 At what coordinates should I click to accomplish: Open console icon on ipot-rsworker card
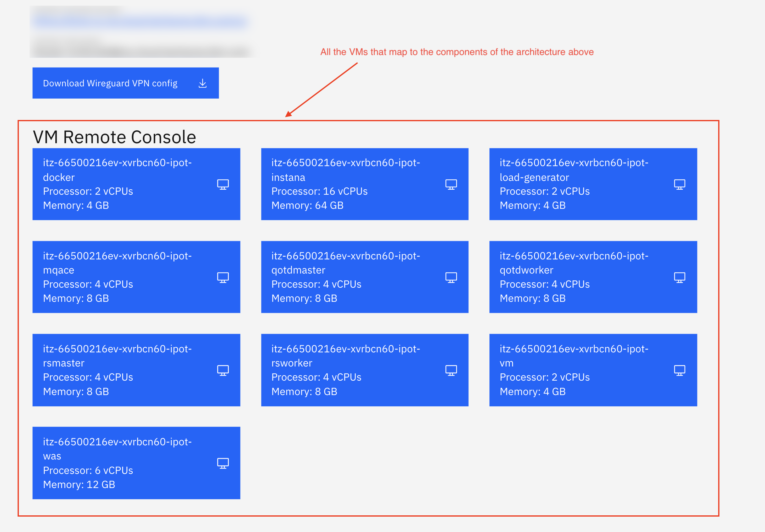[451, 370]
